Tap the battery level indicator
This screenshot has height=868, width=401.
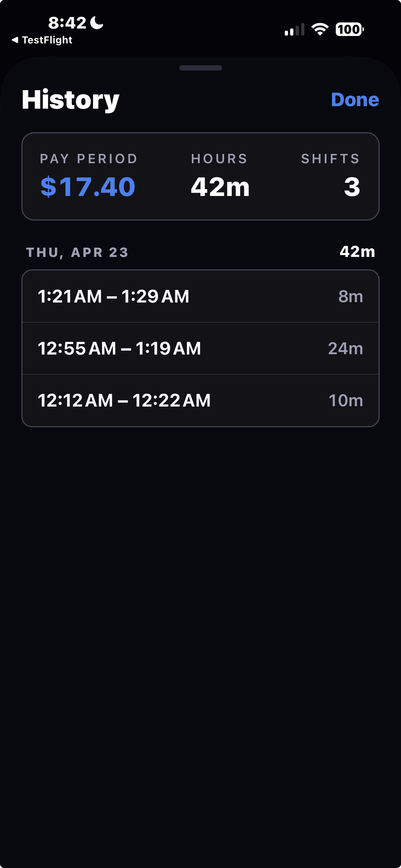click(x=349, y=29)
